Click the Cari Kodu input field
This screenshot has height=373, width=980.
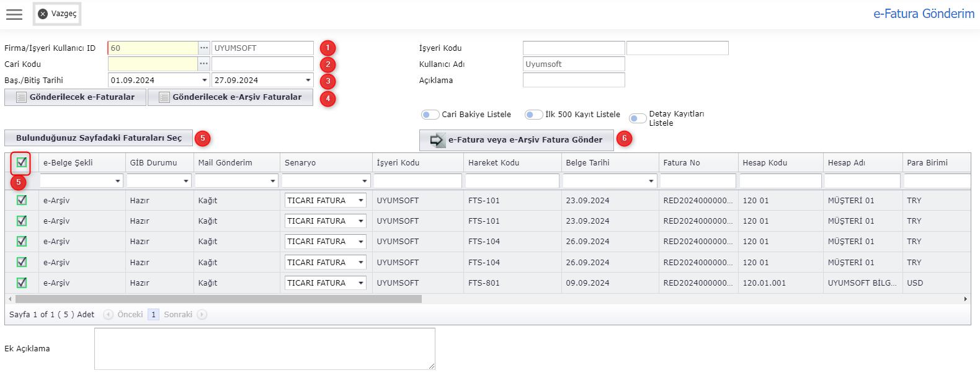153,64
